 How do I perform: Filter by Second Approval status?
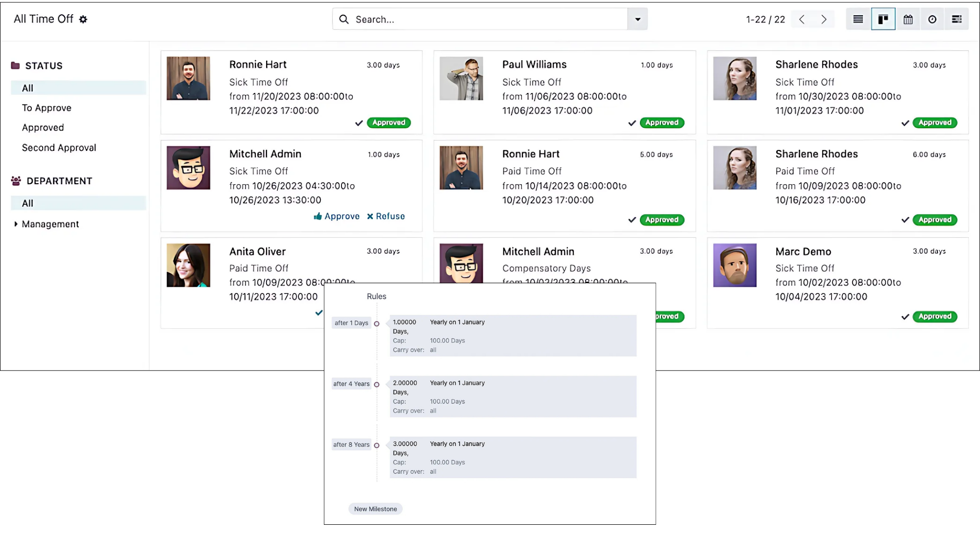[x=59, y=147]
